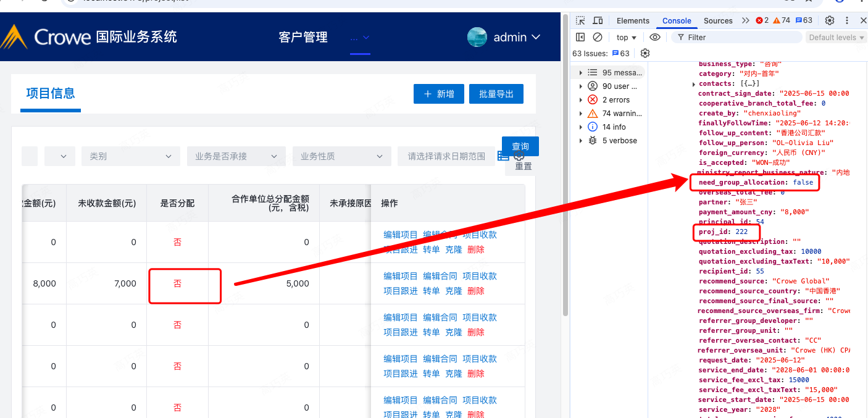
Task: Click 项目跟进 in the row with 7,000
Action: 401,291
